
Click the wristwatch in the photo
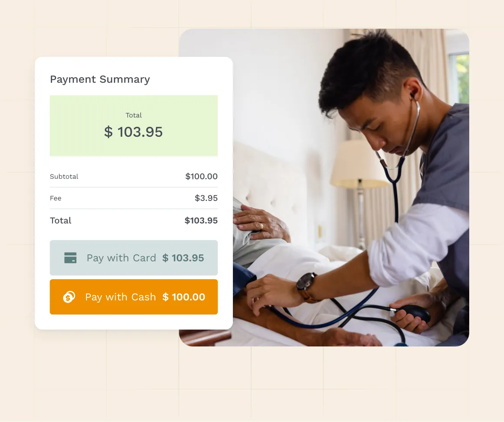[307, 287]
